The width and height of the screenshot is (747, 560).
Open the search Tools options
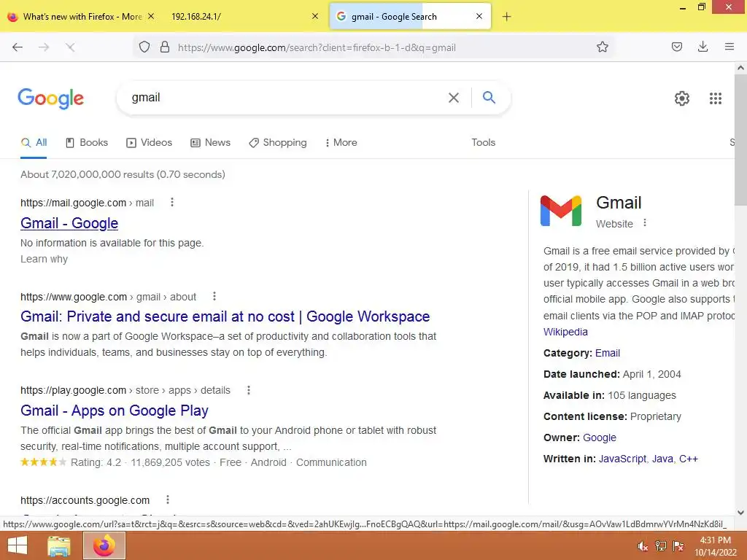[483, 142]
